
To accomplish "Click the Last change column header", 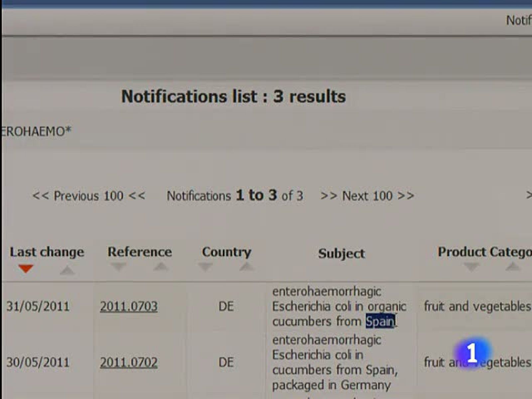I will (x=47, y=252).
